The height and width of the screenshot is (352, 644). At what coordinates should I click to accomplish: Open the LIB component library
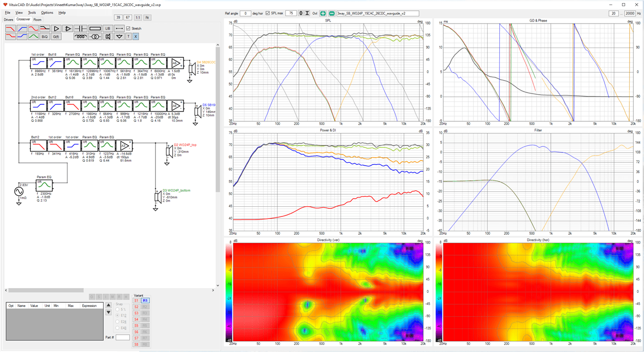click(108, 29)
